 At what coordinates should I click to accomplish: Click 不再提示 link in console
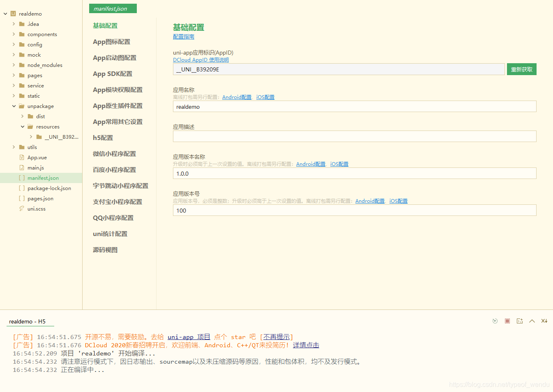(276, 337)
